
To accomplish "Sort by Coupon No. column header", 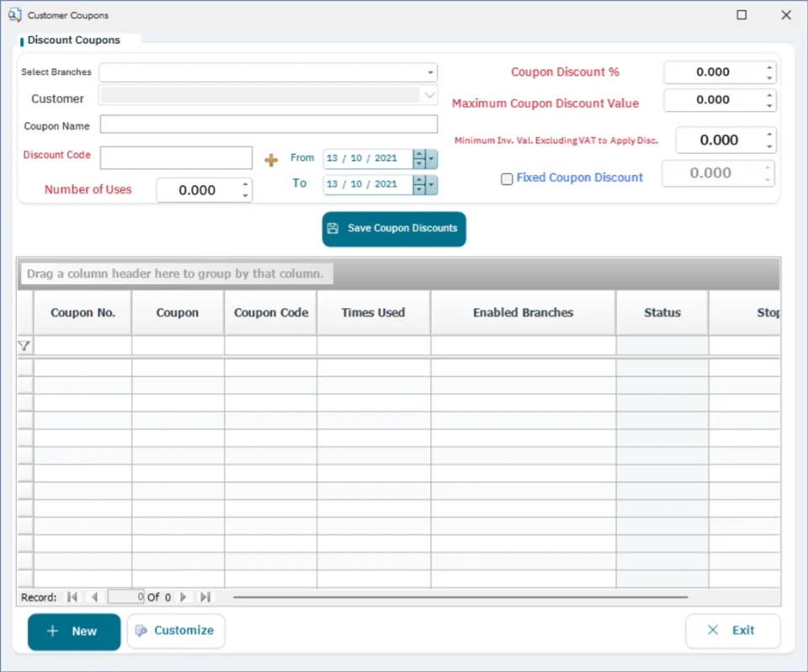I will point(82,313).
